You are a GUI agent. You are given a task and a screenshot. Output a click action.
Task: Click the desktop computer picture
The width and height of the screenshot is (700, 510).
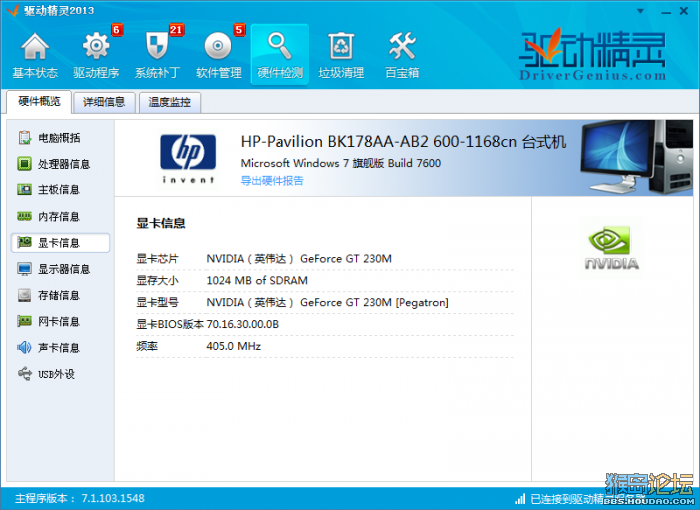[636, 157]
